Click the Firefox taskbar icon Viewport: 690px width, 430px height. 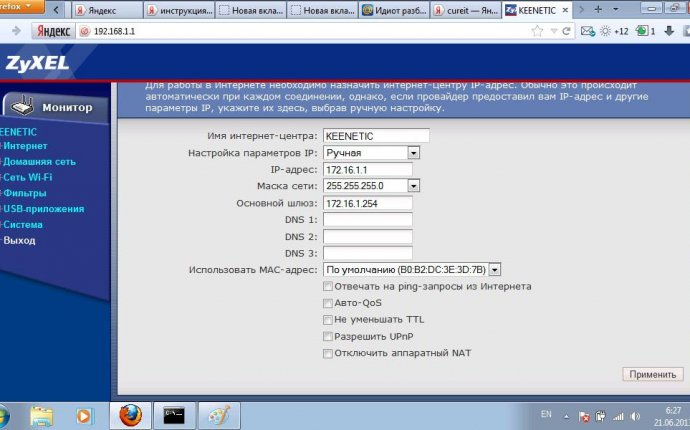coord(130,415)
